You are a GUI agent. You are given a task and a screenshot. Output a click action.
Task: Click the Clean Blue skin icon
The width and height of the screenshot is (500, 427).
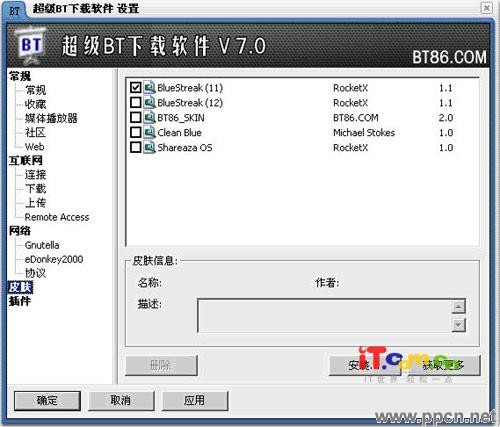(150, 132)
